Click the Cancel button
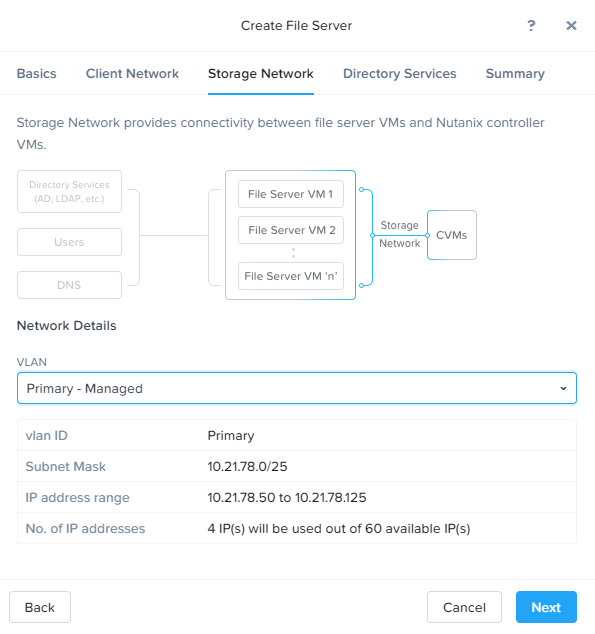This screenshot has height=634, width=595. click(x=464, y=607)
